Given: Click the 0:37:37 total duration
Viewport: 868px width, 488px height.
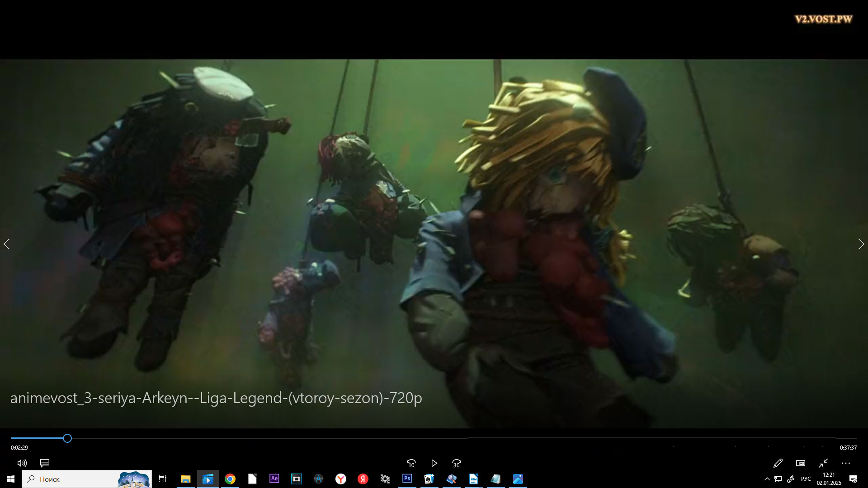Looking at the screenshot, I should pos(848,448).
